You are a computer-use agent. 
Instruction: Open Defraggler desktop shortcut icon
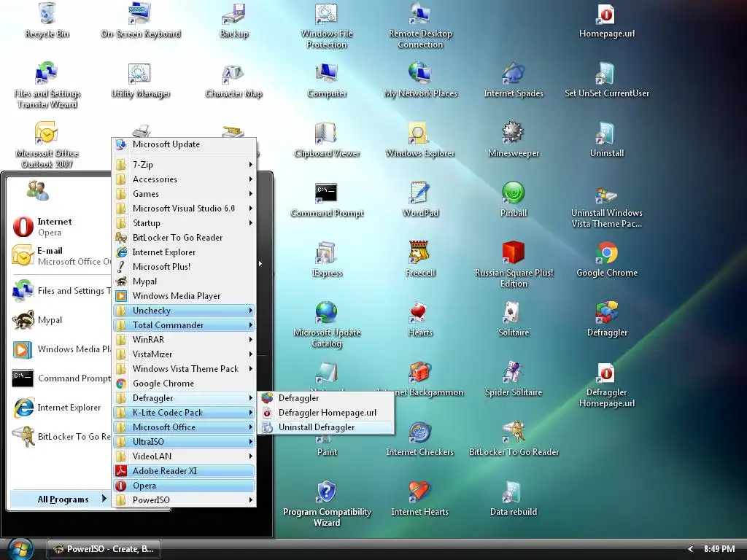pyautogui.click(x=606, y=319)
